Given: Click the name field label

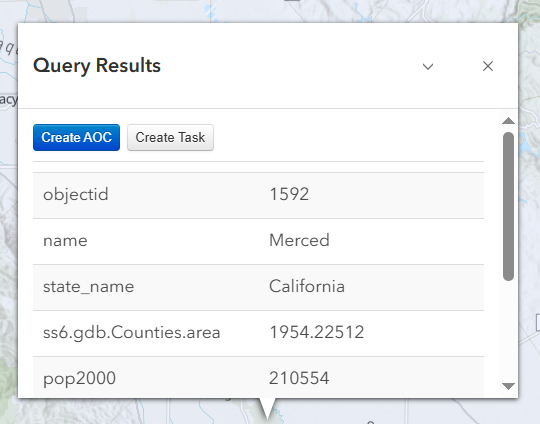Looking at the screenshot, I should click(x=65, y=240).
